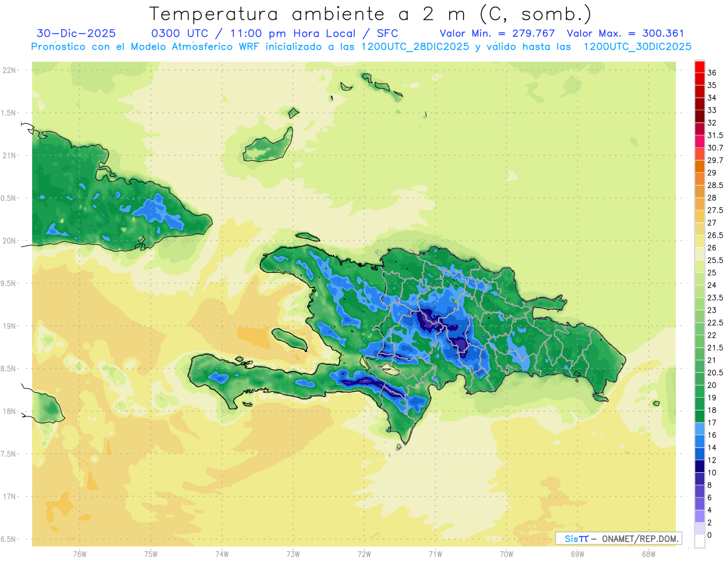This screenshot has width=728, height=562.
Task: Click the '28.5' color scale label
Action: point(715,186)
